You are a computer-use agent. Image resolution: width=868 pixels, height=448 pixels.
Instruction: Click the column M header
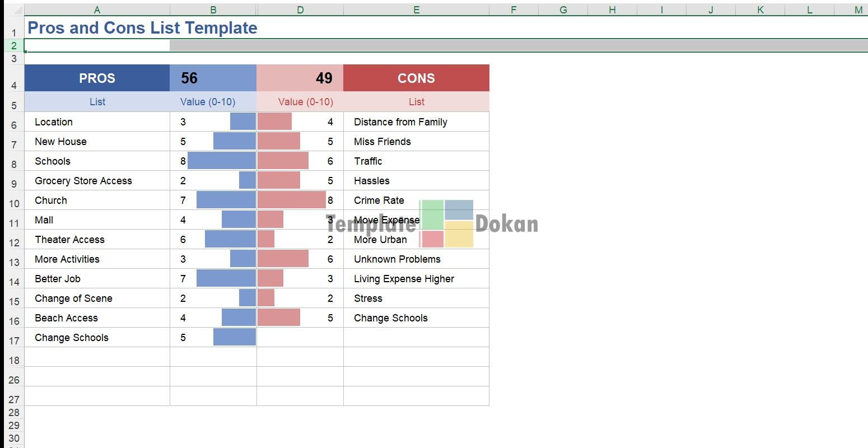[x=857, y=10]
